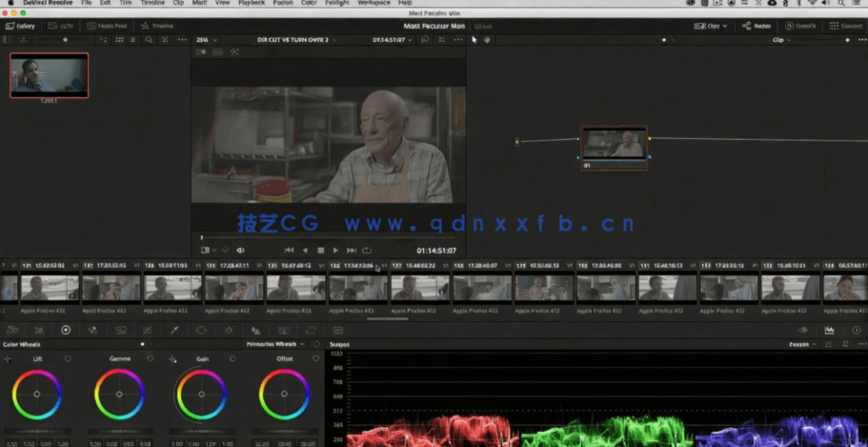Toggle the Gallery panel
The image size is (868, 447).
pos(20,26)
